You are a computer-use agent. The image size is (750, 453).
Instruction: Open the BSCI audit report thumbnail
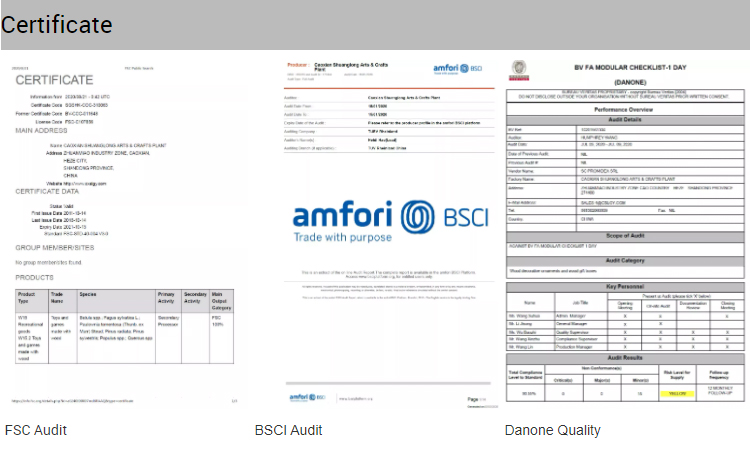coord(389,233)
